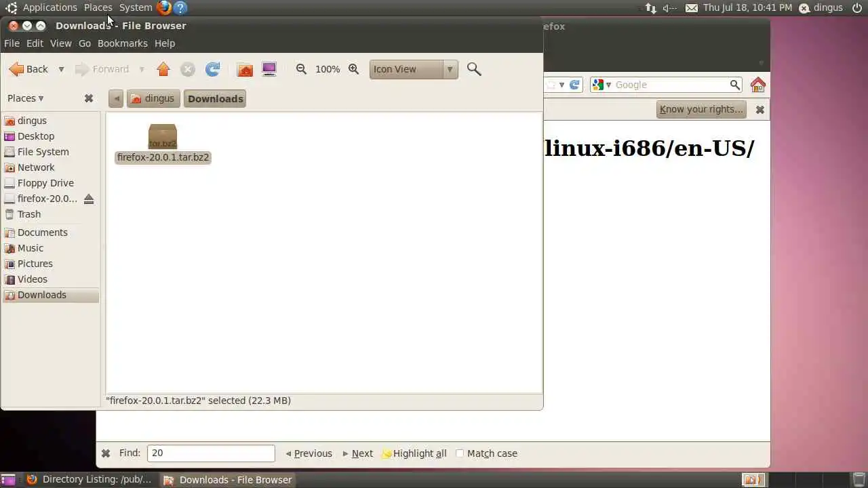The image size is (868, 488).
Task: Open the System panel menu
Action: pos(136,7)
